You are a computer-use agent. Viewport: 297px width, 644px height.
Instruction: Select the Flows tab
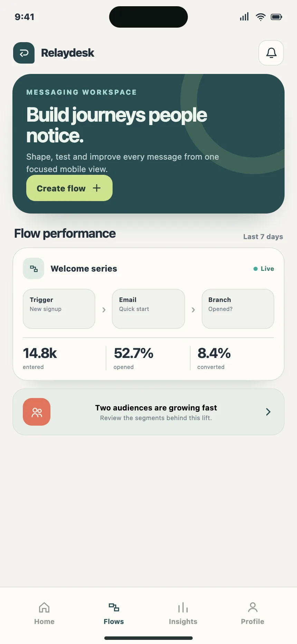(114, 614)
